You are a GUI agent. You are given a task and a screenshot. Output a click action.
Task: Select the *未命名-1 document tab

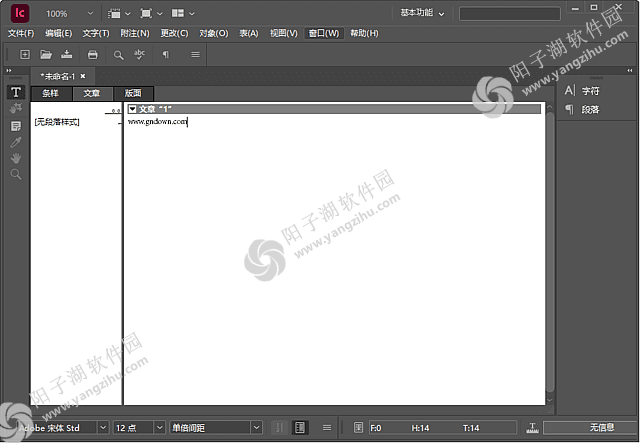pyautogui.click(x=58, y=76)
